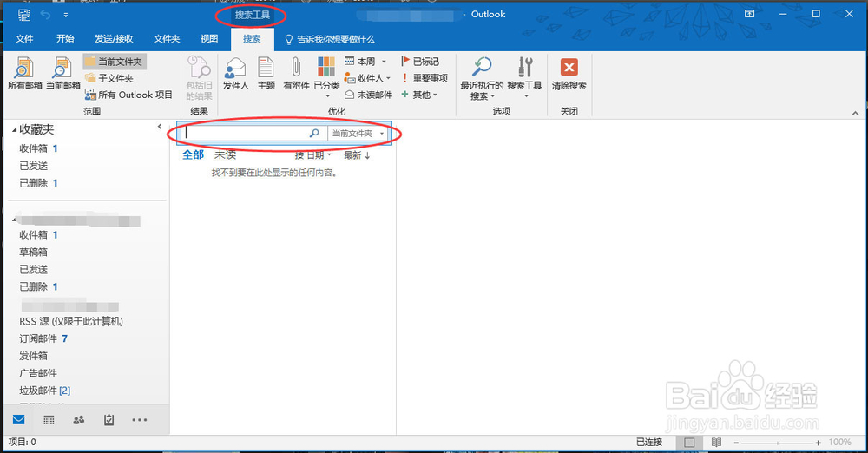Open 已删除 under 收藏夹
868x453 pixels.
click(33, 183)
